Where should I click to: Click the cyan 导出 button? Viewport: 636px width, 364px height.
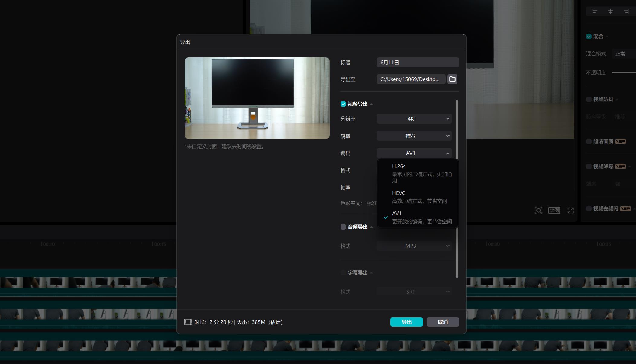click(406, 322)
